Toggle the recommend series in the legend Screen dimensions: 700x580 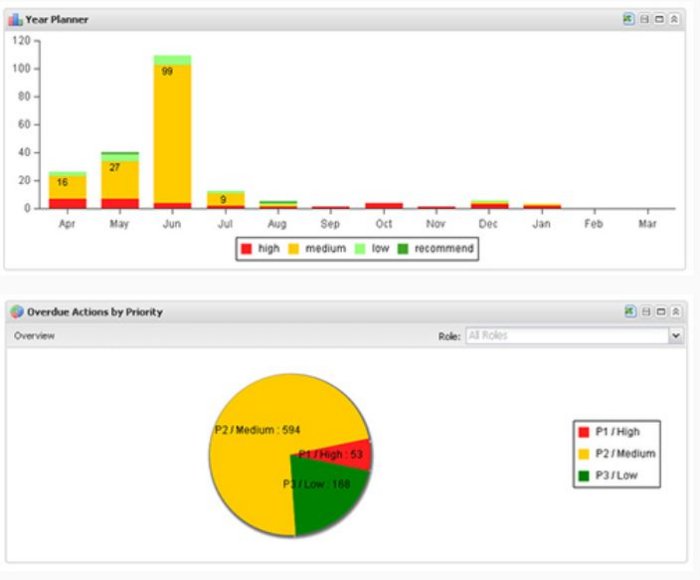click(437, 248)
